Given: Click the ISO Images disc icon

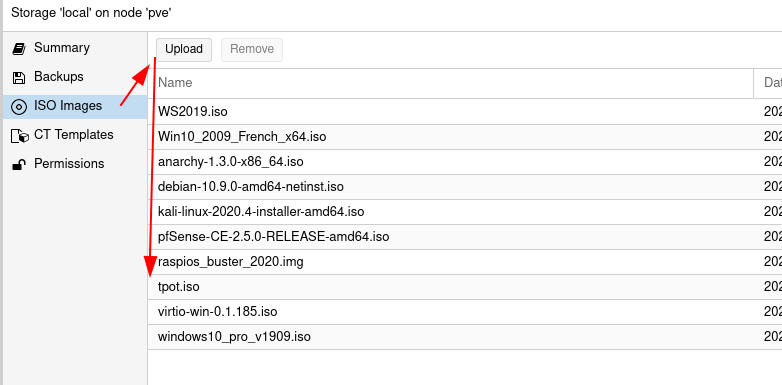Looking at the screenshot, I should pos(19,106).
